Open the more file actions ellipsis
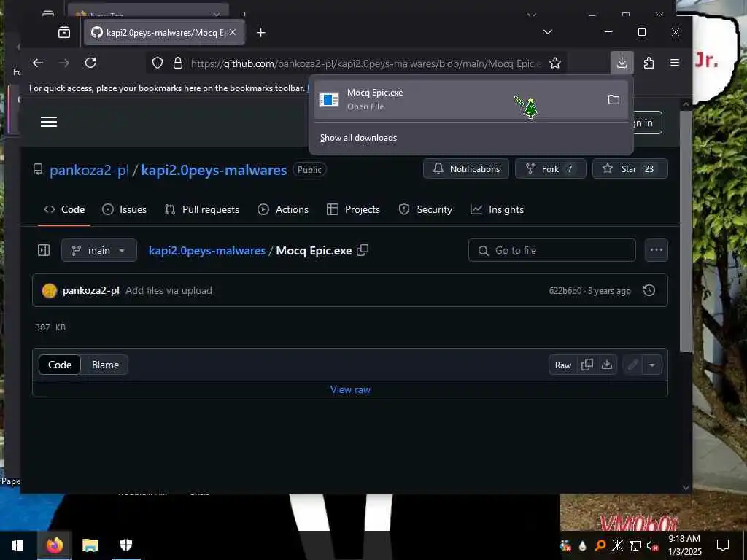This screenshot has height=560, width=747. 656,250
